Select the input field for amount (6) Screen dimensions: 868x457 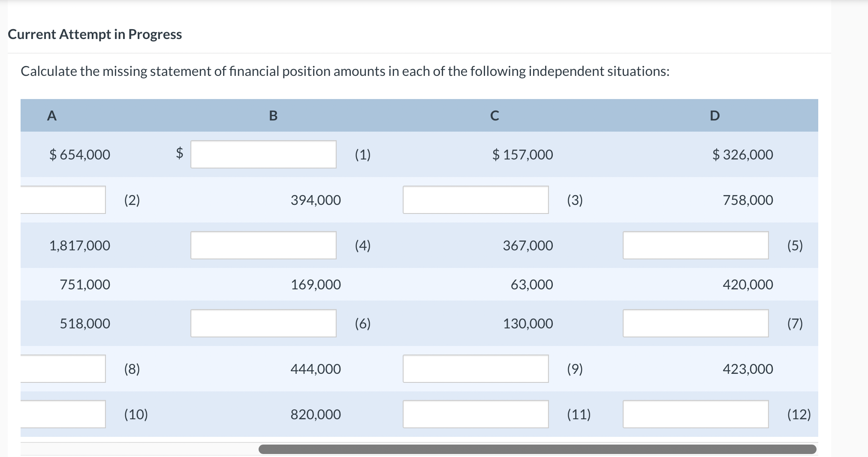pos(263,323)
